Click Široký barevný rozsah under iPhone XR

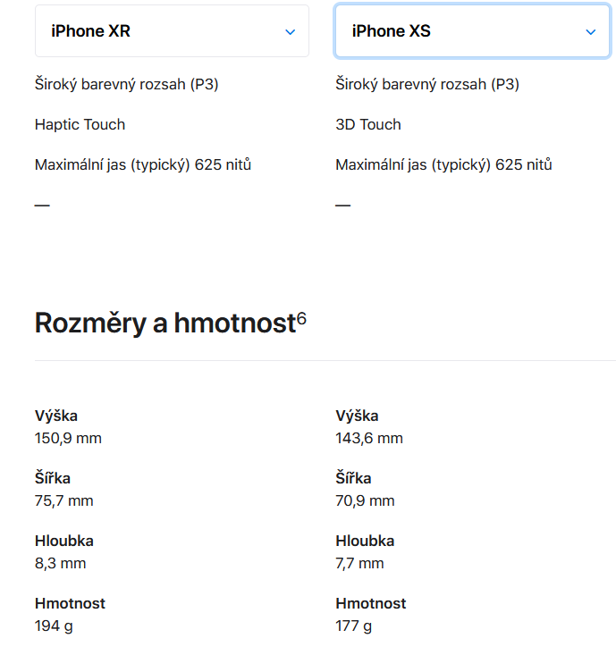[126, 84]
